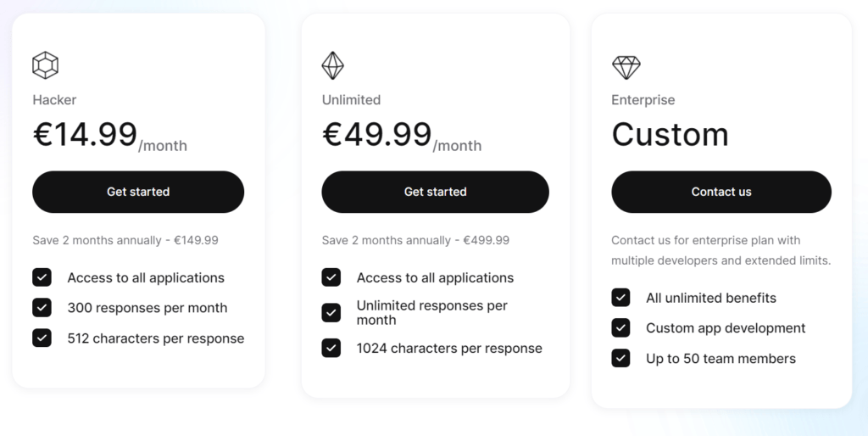Click the Enterprise Custom price heading

(x=670, y=135)
